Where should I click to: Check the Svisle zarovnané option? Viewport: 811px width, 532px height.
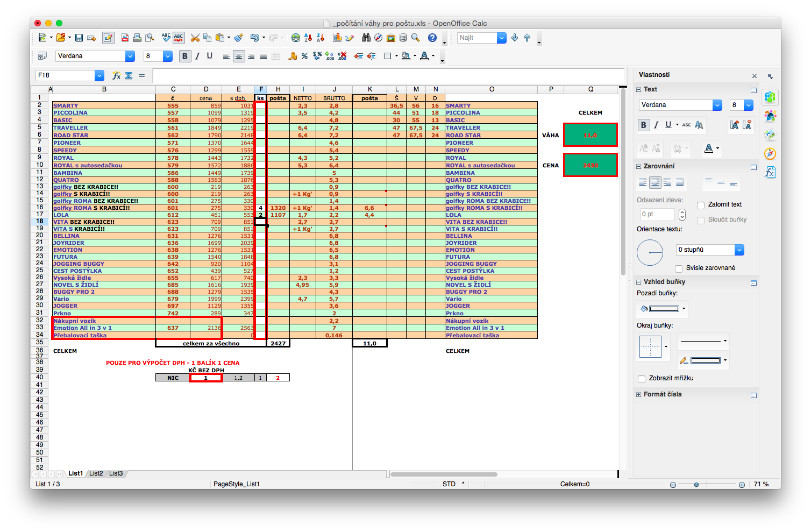click(x=679, y=268)
